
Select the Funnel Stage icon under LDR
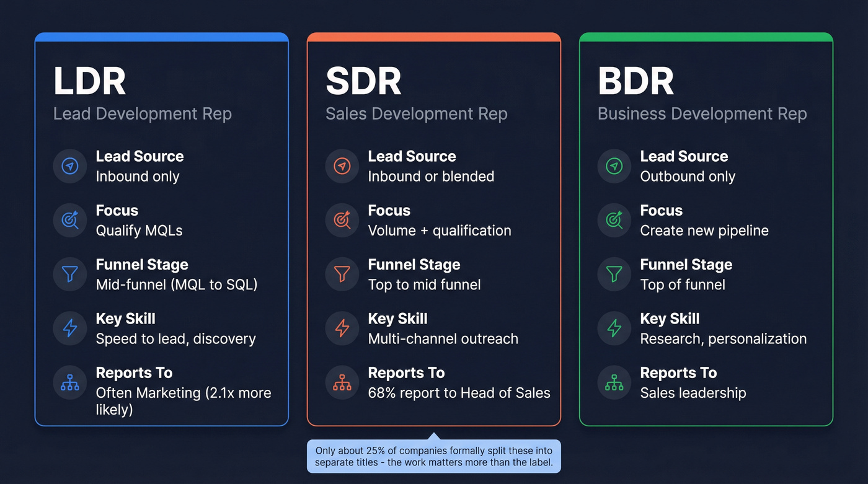tap(69, 274)
